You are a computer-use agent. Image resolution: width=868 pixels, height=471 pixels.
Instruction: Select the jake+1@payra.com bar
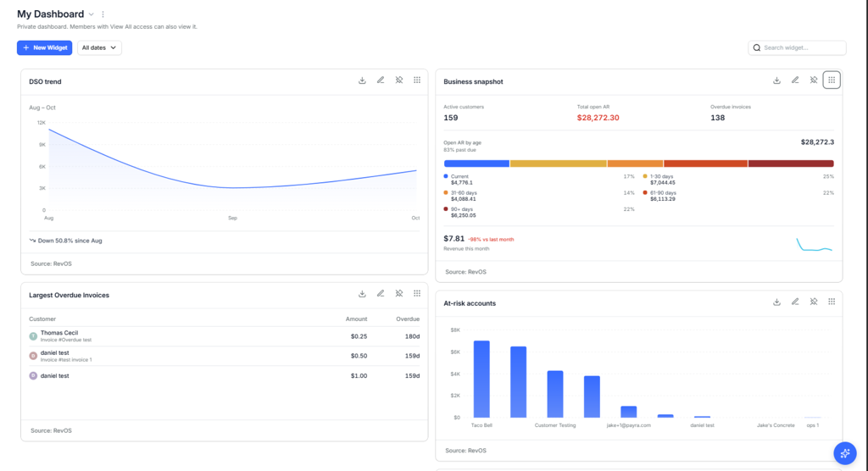(629, 412)
